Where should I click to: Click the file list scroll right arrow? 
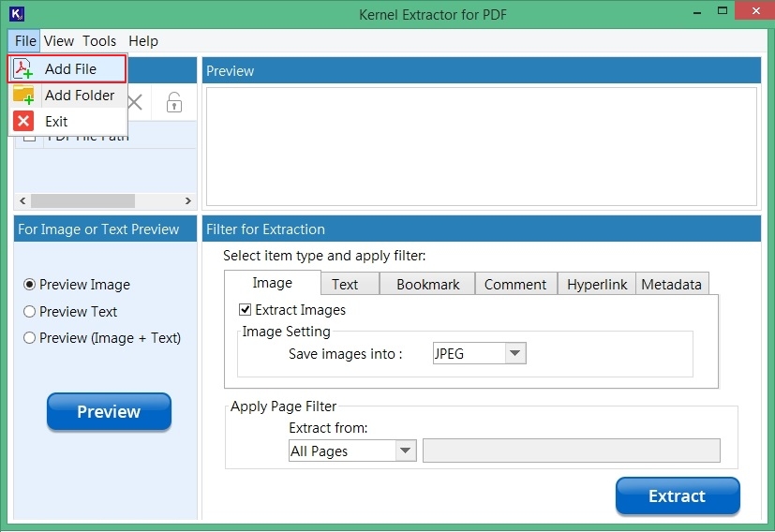(x=187, y=200)
